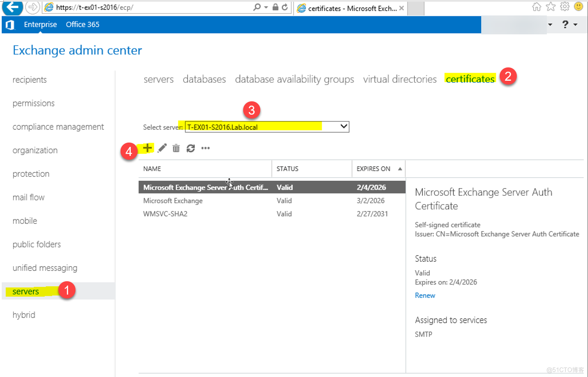Click the Refresh icon in certificates toolbar

191,148
